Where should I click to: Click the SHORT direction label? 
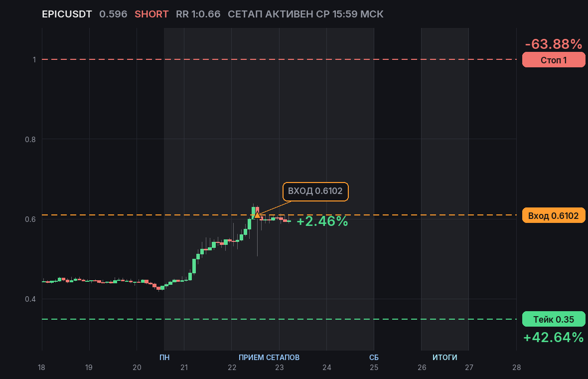coord(151,14)
